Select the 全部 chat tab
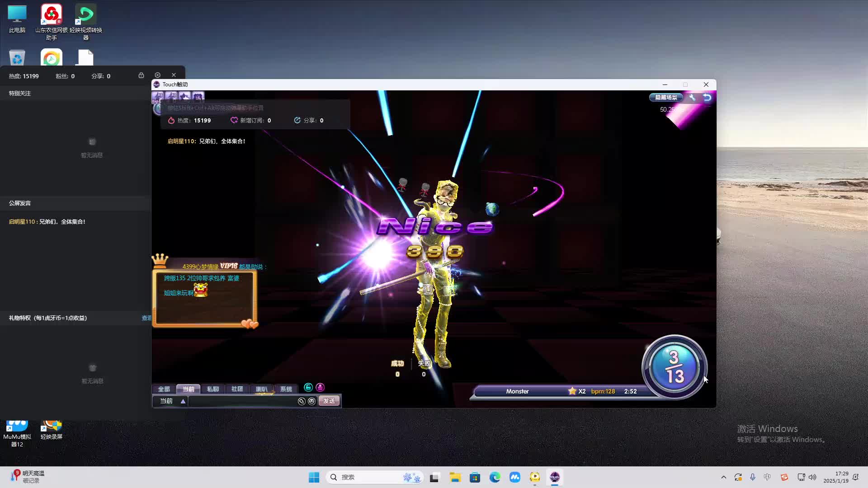868x488 pixels. (x=164, y=389)
